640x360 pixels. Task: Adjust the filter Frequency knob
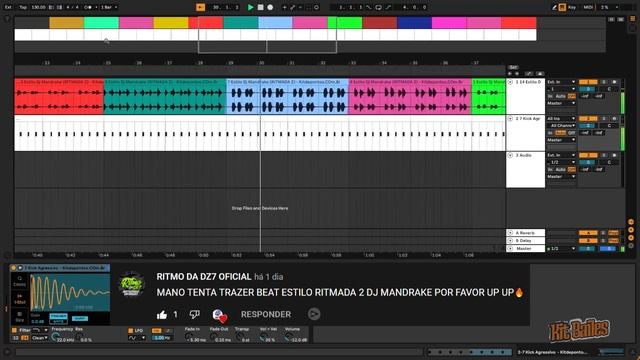pos(55,337)
